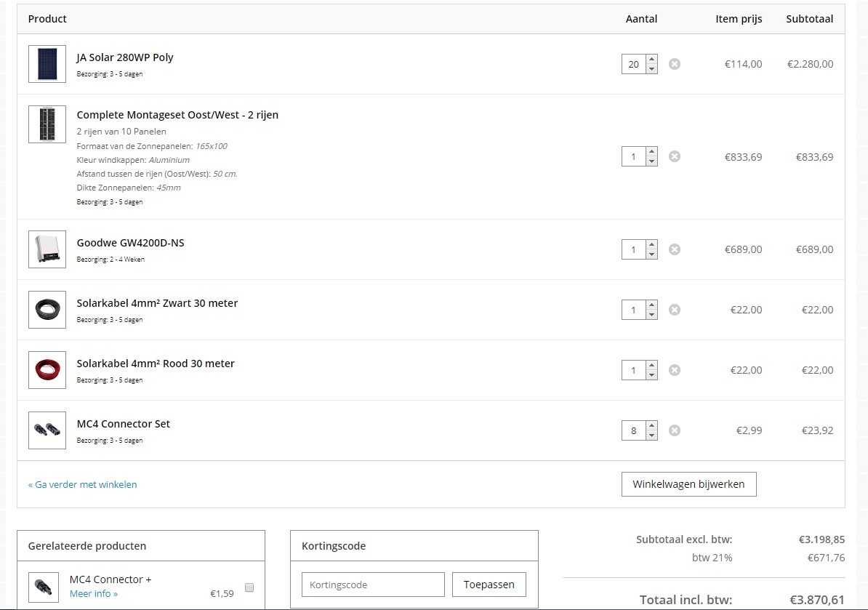Remove Complete Montageset Oost/West from cart

[x=675, y=156]
